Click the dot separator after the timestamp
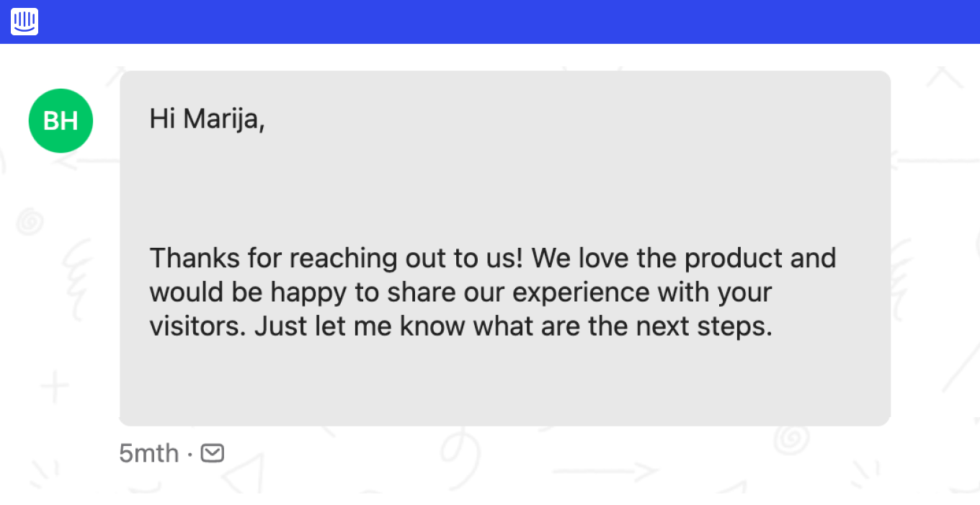The height and width of the screenshot is (505, 980). point(190,455)
